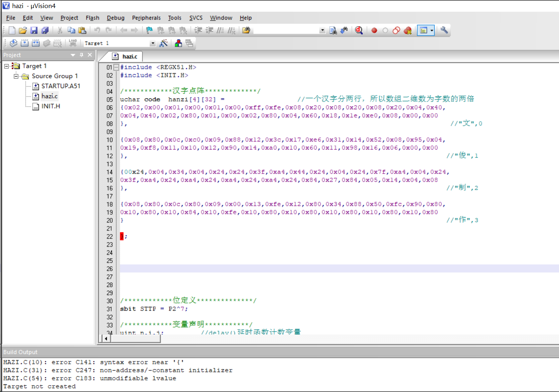Open the Project menu

tap(69, 18)
